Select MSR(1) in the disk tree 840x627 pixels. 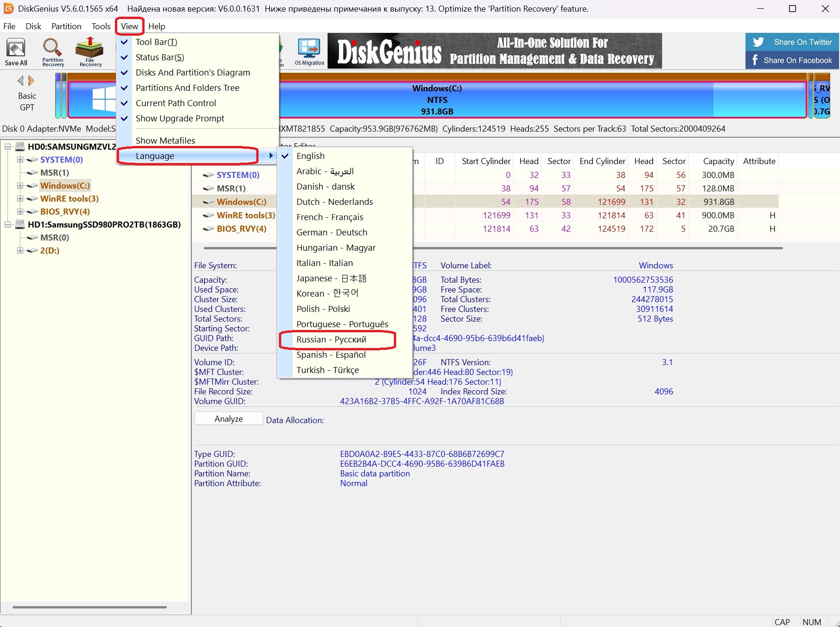click(x=55, y=173)
